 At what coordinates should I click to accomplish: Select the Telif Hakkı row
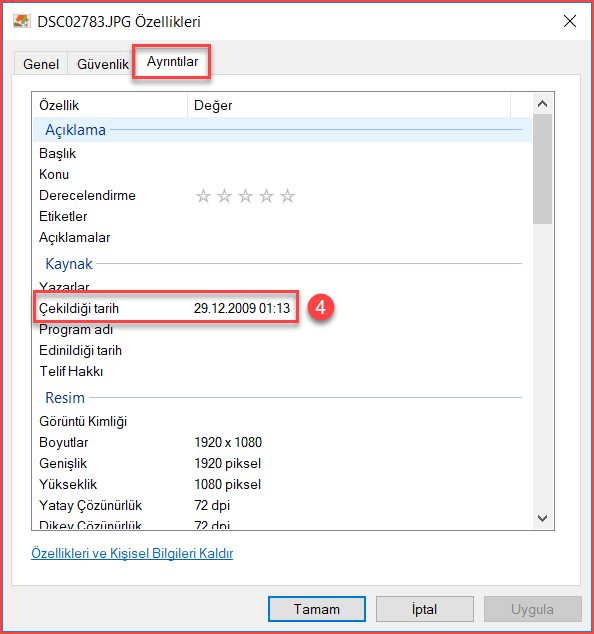282,372
